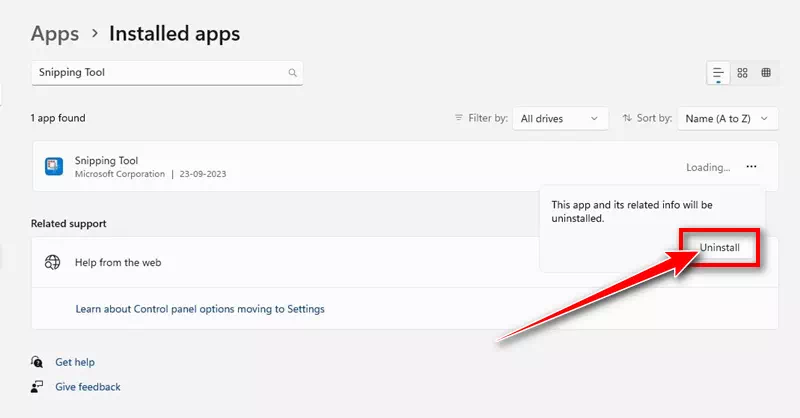Confirm with the Uninstall button
Image resolution: width=800 pixels, height=418 pixels.
719,248
